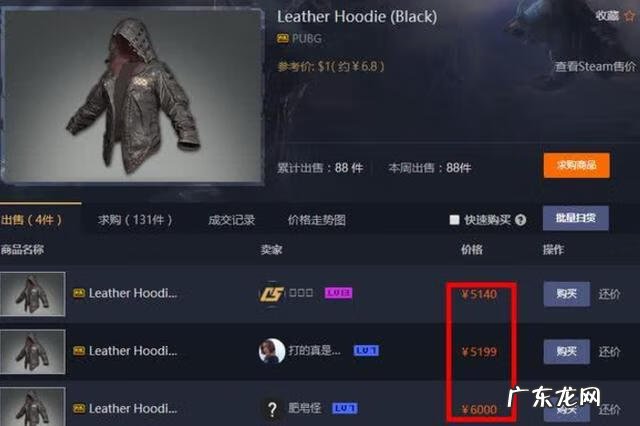Open the 查看Steam售价 link
The width and height of the screenshot is (640, 426).
coord(595,66)
